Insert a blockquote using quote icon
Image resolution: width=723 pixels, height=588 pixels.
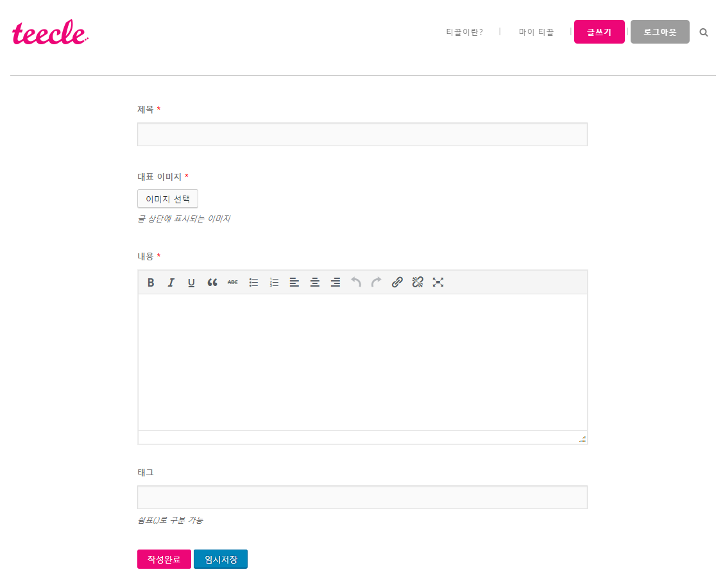(212, 282)
